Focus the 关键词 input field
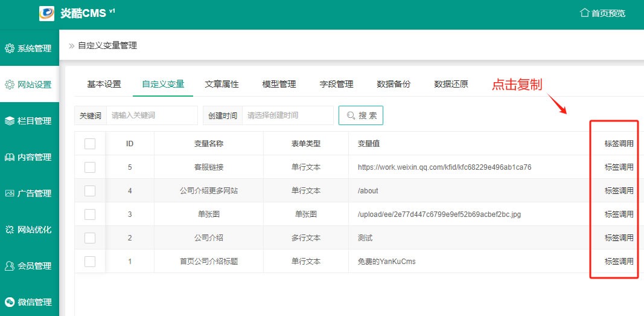The width and height of the screenshot is (644, 316). click(x=152, y=115)
